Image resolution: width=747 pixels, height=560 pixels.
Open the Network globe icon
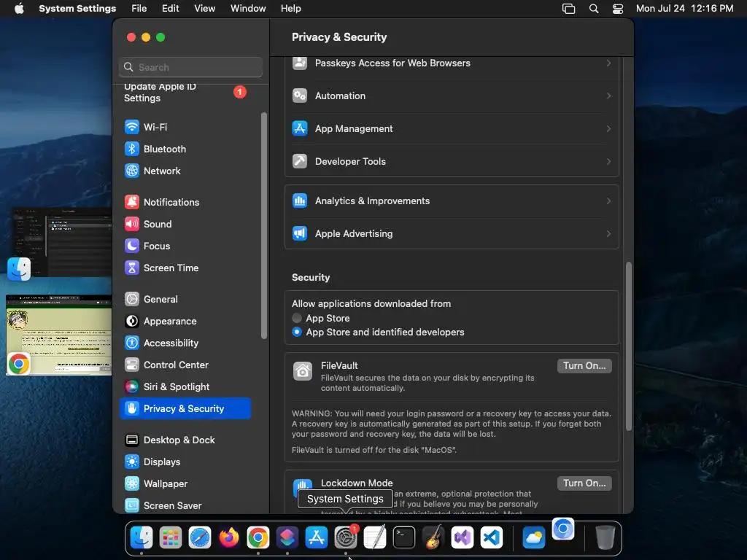click(x=132, y=171)
